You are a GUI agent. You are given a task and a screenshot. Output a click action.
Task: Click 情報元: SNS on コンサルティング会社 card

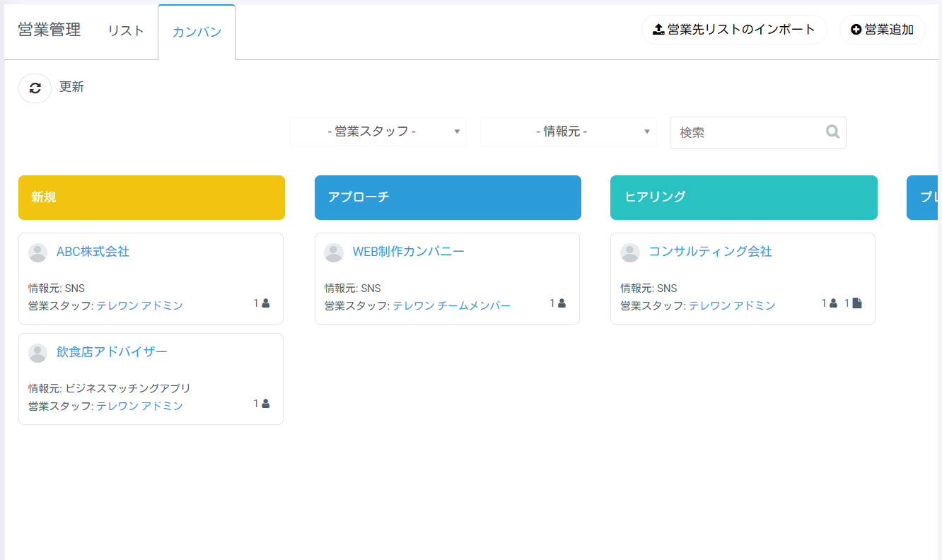[x=649, y=288]
